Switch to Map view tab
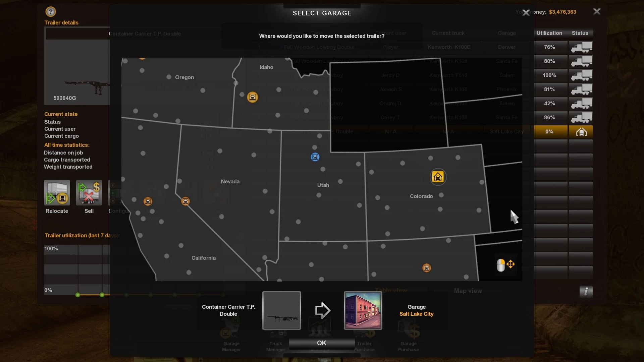Viewport: 644px width, 362px height. (x=468, y=291)
